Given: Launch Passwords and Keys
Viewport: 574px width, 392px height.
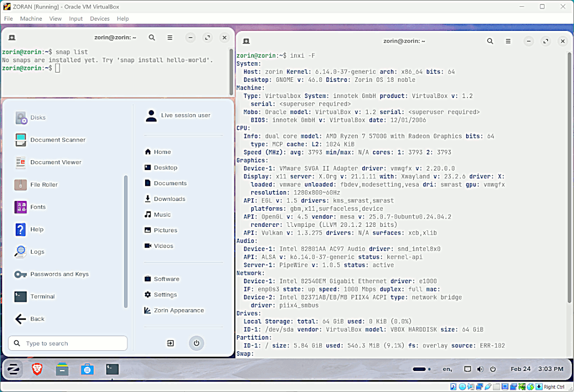Looking at the screenshot, I should click(51, 274).
